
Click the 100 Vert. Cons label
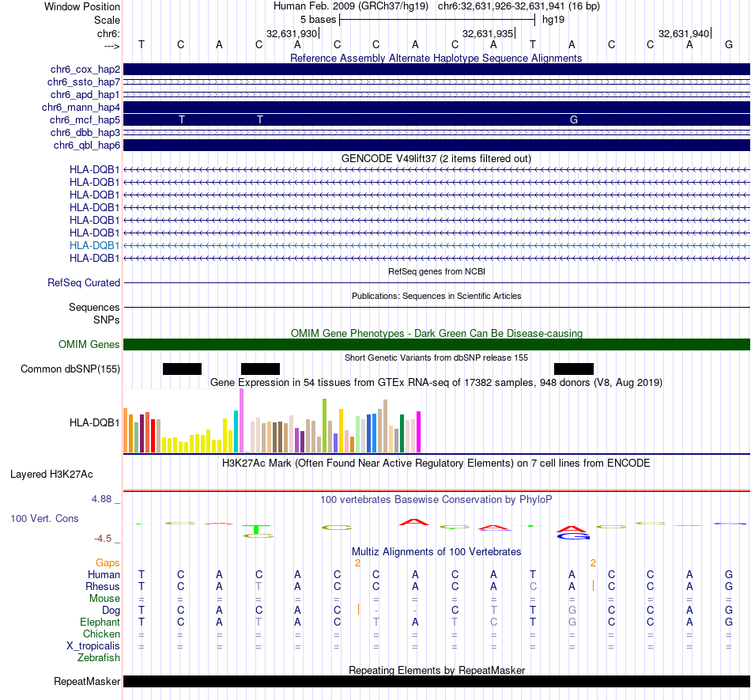coord(44,518)
